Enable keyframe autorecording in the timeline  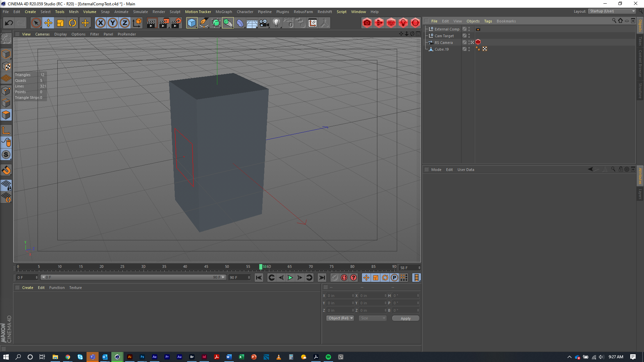tap(344, 278)
